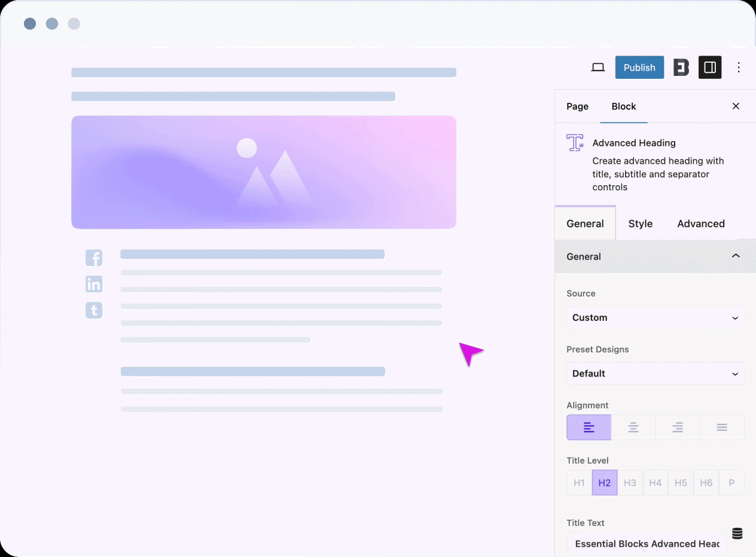Set alignment to center

click(x=633, y=427)
